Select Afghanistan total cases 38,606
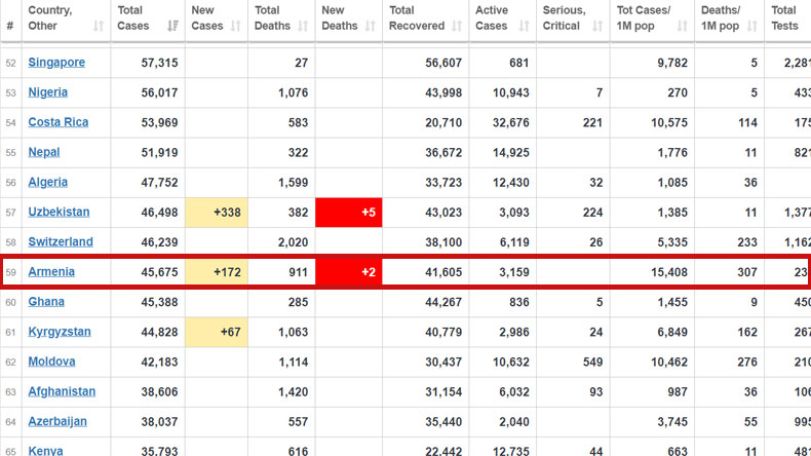 pyautogui.click(x=159, y=392)
